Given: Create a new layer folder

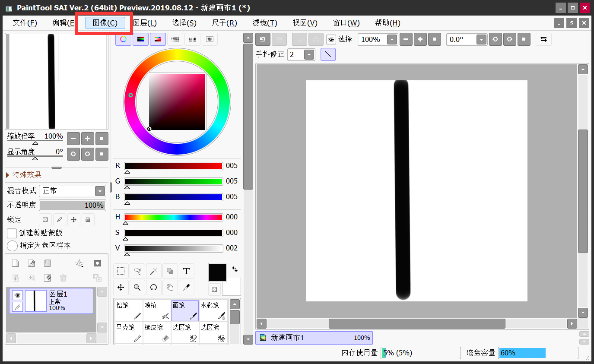Looking at the screenshot, I should pos(48,263).
